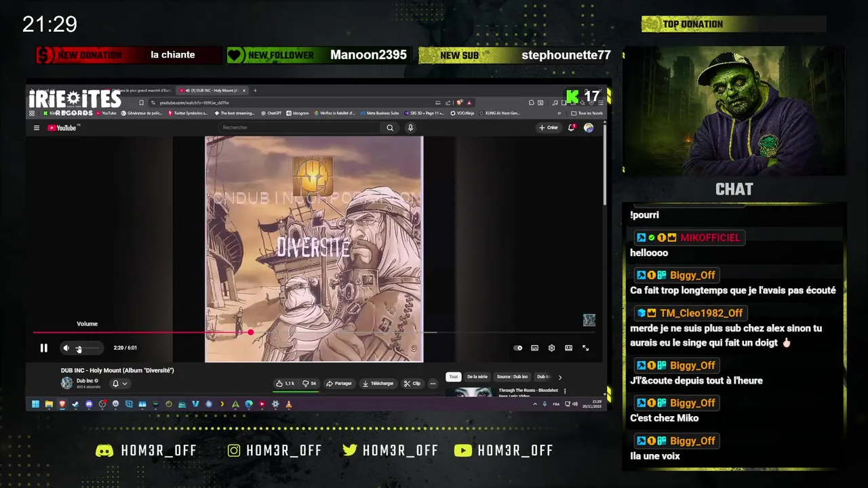Screen dimensions: 868x488
Task: Open the Settings gear on the taskbar
Action: click(275, 404)
